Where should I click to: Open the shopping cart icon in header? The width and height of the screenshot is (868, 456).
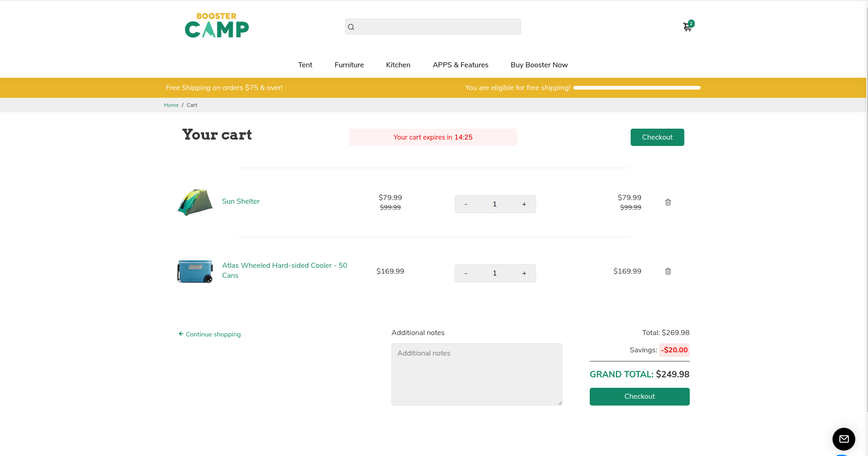pos(687,27)
